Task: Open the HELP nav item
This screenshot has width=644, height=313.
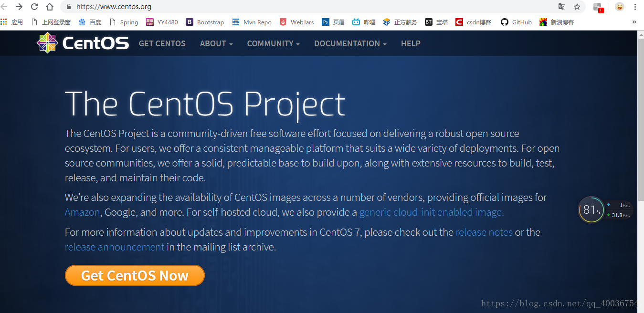Action: tap(411, 43)
